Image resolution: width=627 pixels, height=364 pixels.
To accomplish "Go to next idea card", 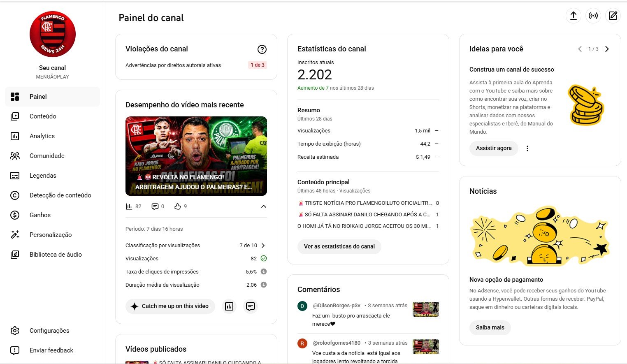I will [607, 49].
